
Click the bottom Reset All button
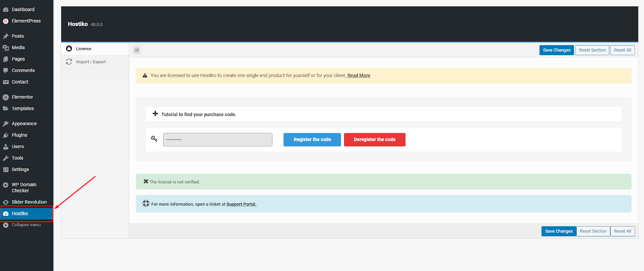(622, 232)
